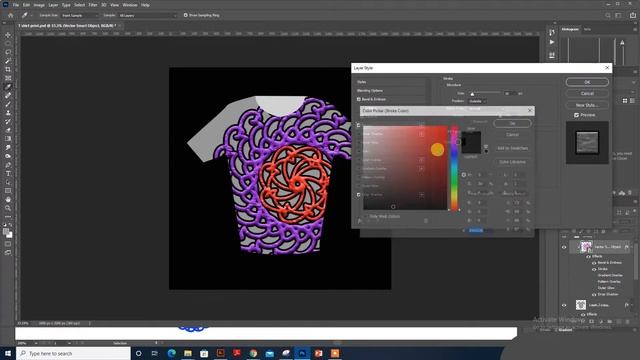Viewport: 640px width, 360px height.
Task: Click OK in the Layer Style dialog
Action: click(x=587, y=82)
